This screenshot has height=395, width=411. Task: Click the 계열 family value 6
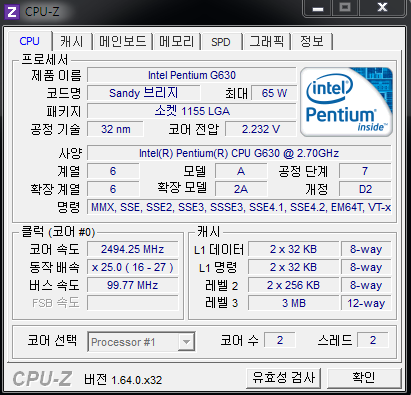(113, 171)
